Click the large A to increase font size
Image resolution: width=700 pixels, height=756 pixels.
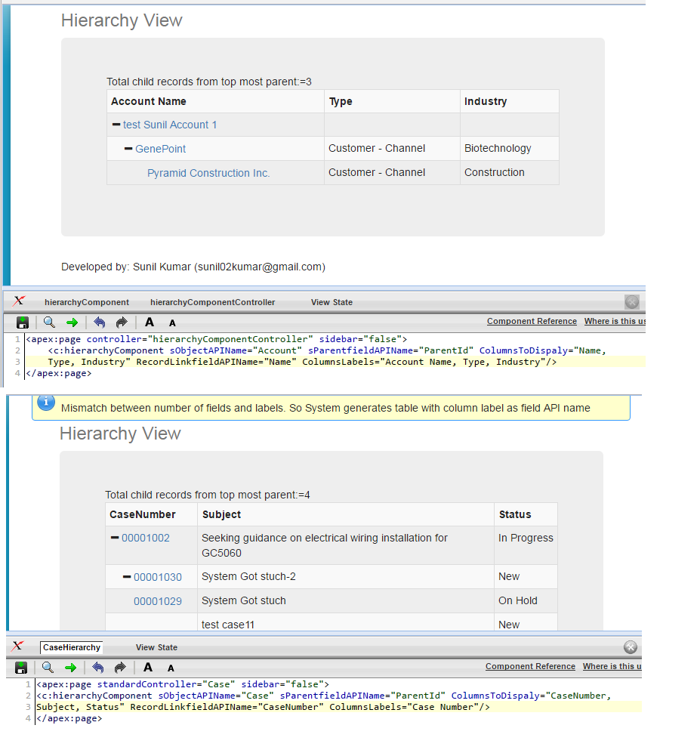coord(149,322)
